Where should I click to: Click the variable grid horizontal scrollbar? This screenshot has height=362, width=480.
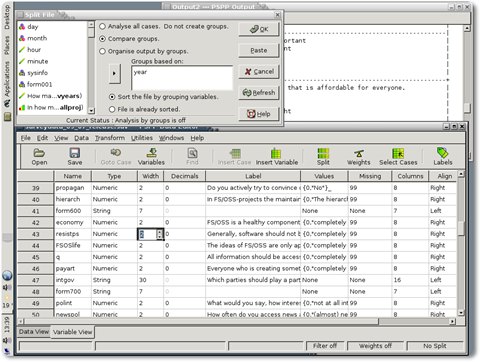coord(202,321)
